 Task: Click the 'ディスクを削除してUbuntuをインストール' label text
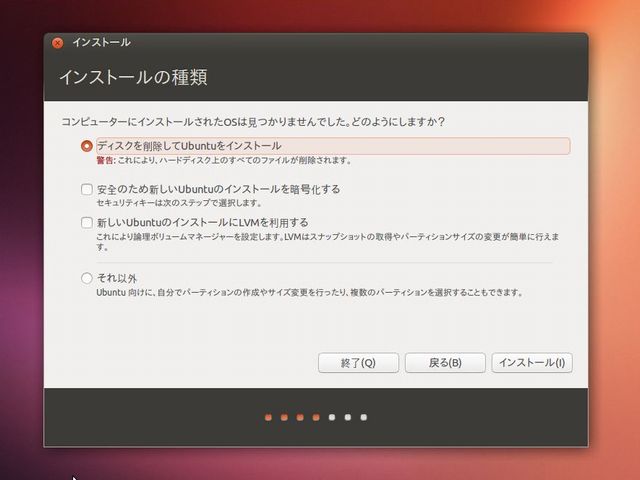point(189,146)
